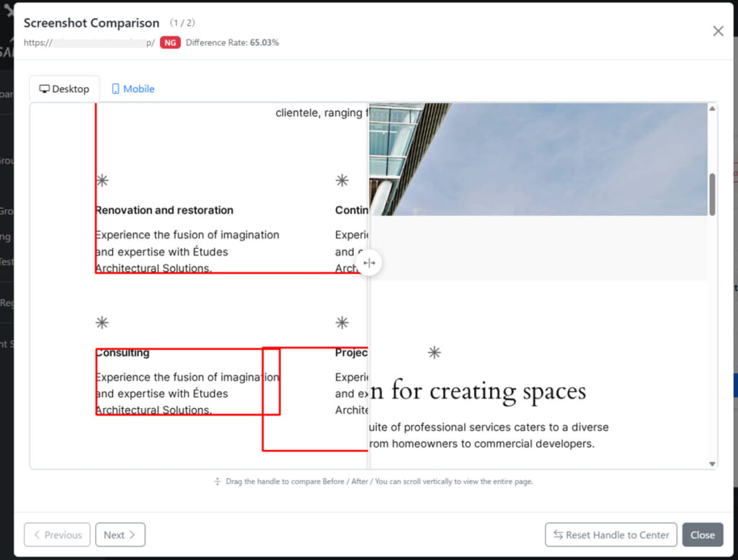Click asterisk icon above the Contin heading

point(342,180)
